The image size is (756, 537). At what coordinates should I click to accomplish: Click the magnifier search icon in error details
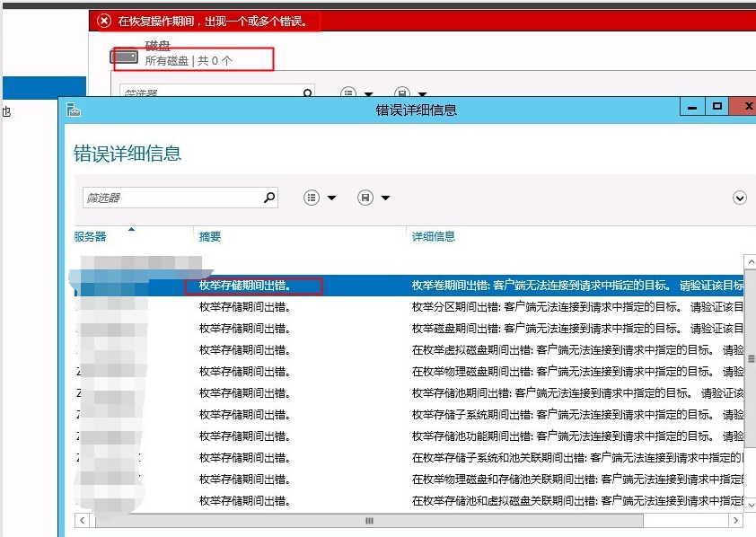point(268,198)
